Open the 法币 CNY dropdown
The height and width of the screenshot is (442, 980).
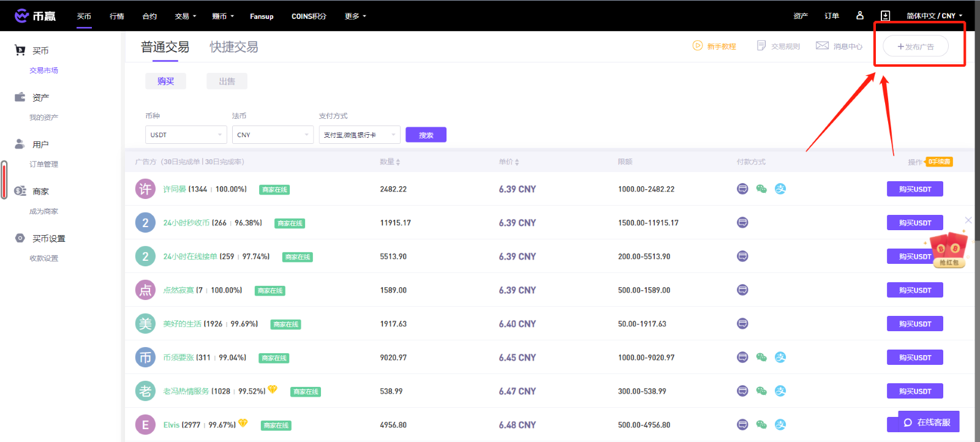coord(273,135)
